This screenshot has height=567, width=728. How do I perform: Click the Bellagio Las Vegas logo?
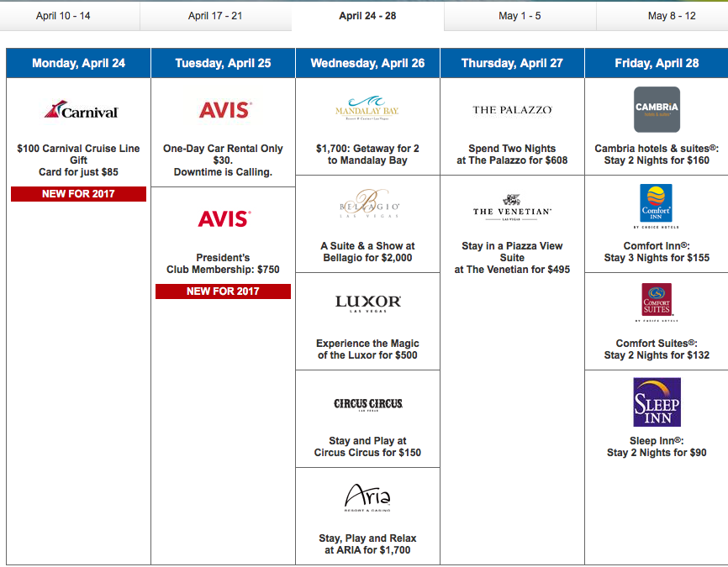click(369, 205)
